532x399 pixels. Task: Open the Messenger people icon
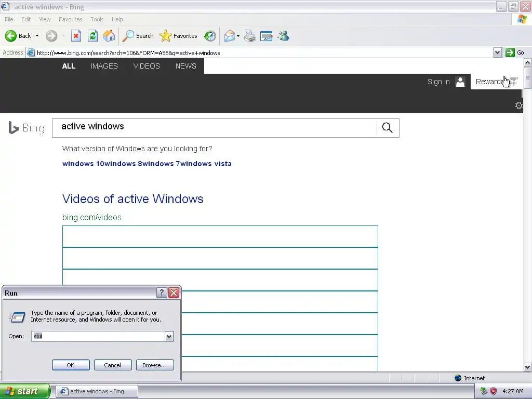click(x=283, y=36)
